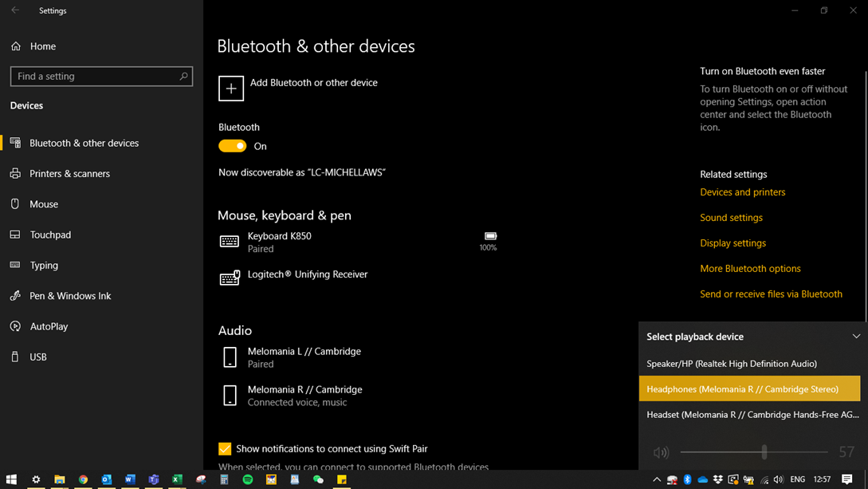Click the Bluetooth tray icon in taskbar
The width and height of the screenshot is (868, 489).
point(687,479)
